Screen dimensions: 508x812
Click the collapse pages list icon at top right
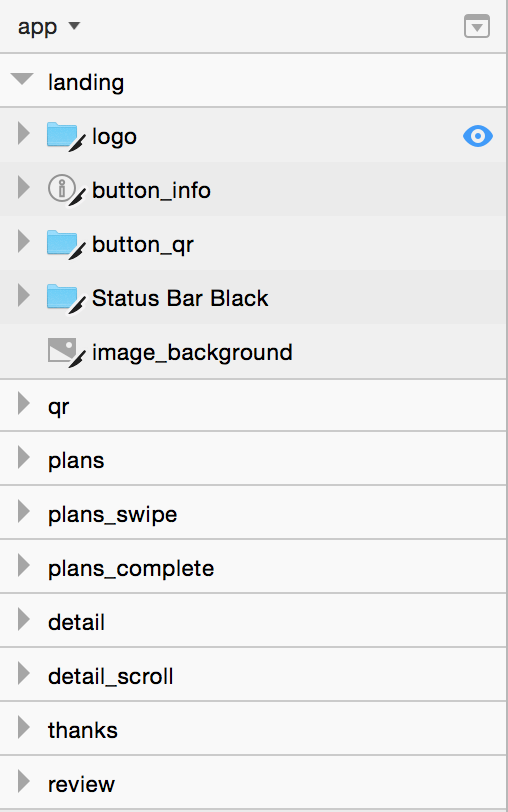[x=477, y=26]
